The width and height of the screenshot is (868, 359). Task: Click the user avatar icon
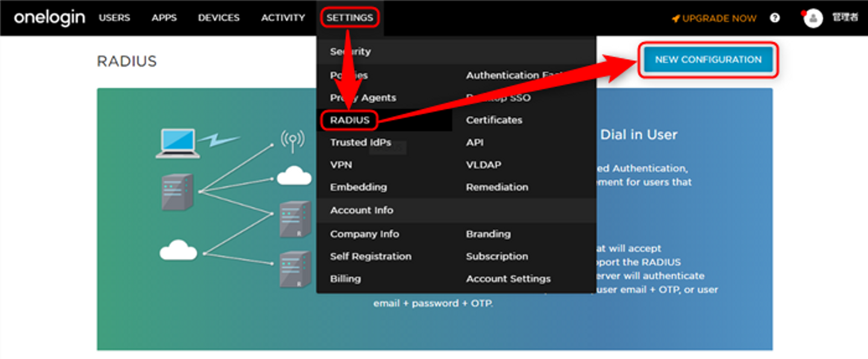(813, 18)
